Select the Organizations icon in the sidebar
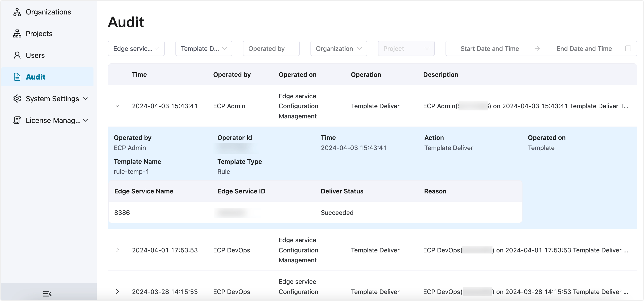The height and width of the screenshot is (301, 644). tap(17, 12)
